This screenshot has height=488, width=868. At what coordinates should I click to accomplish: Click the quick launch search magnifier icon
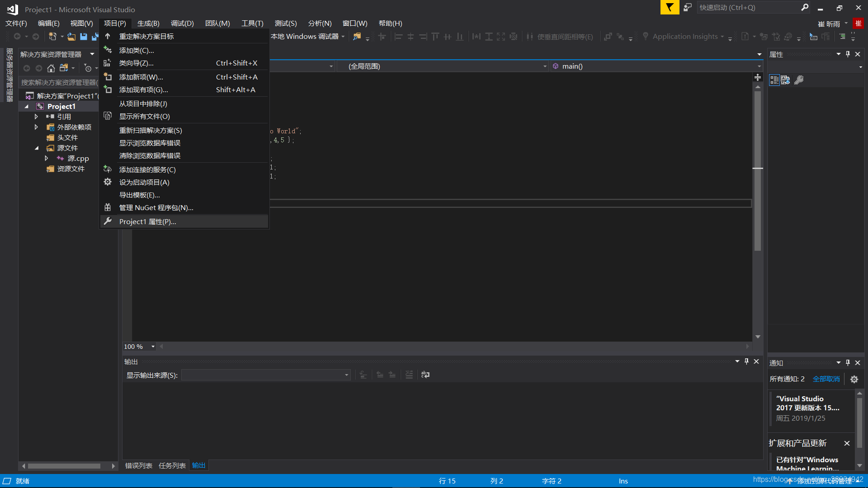pyautogui.click(x=805, y=7)
